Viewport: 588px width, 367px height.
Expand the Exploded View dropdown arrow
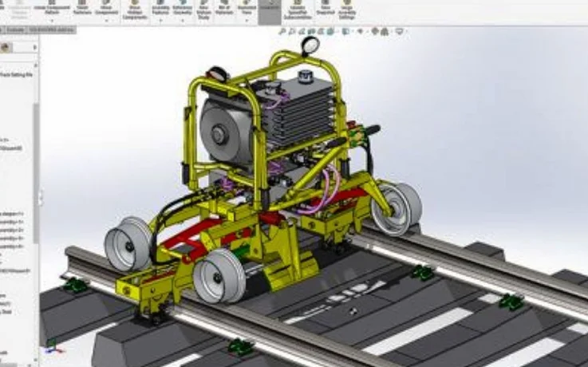pos(247,21)
